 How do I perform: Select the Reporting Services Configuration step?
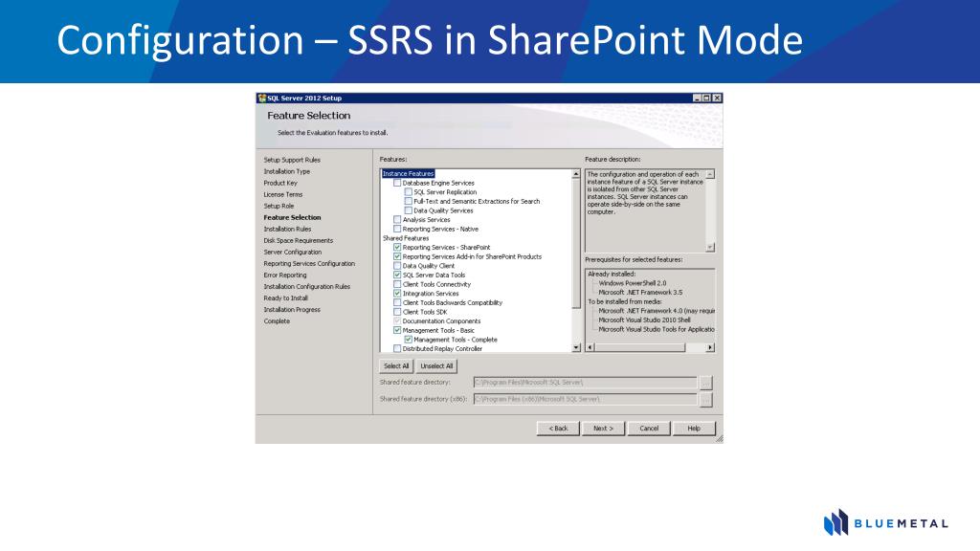pyautogui.click(x=309, y=264)
